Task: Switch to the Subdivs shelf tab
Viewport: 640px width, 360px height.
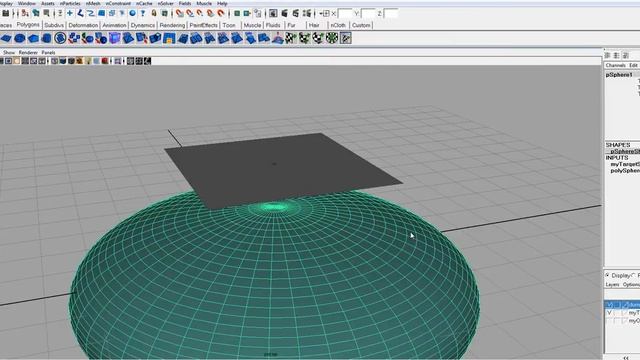Action: point(54,25)
